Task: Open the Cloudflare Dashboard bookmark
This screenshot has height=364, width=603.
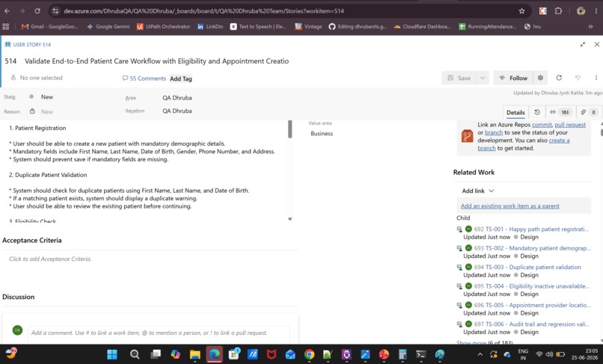Action: coord(422,26)
